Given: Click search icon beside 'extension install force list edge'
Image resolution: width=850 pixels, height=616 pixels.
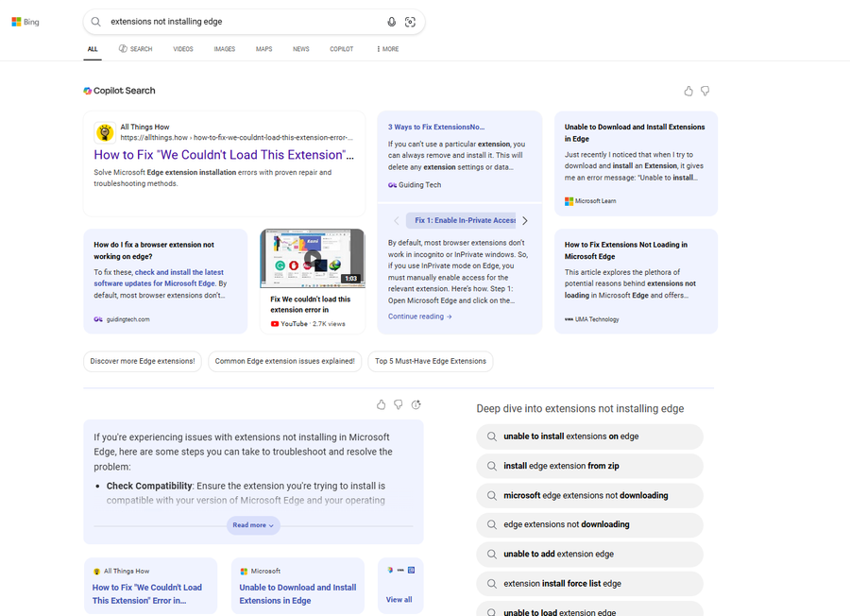Looking at the screenshot, I should tap(492, 584).
